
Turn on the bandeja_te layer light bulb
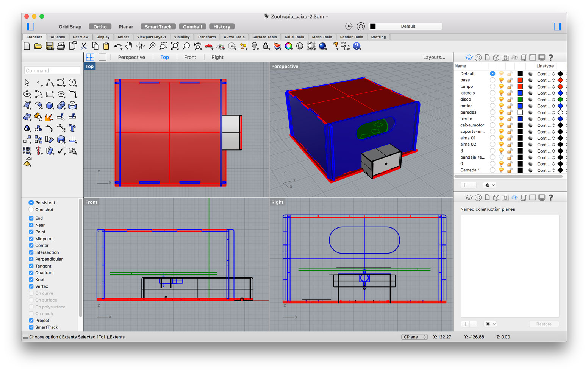tap(501, 157)
